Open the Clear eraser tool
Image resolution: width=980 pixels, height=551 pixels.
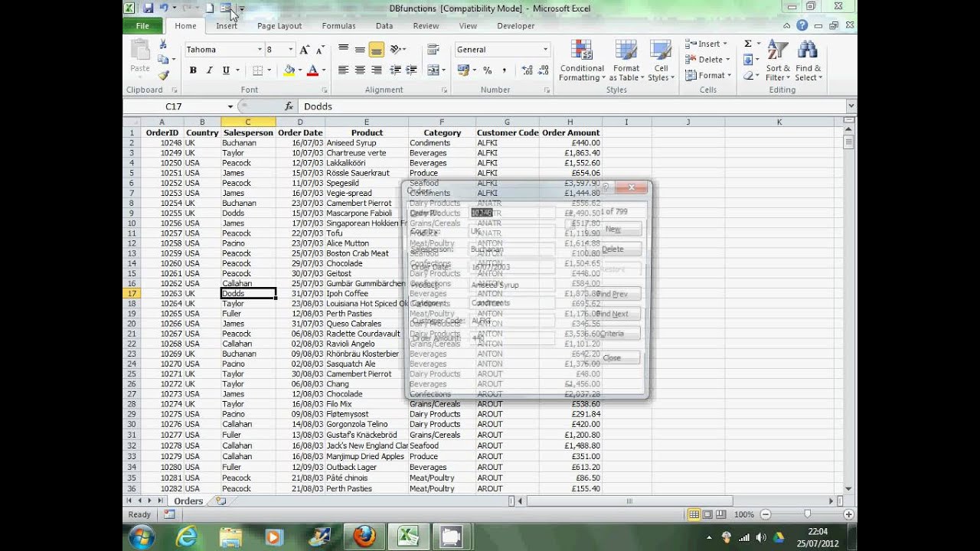[748, 75]
